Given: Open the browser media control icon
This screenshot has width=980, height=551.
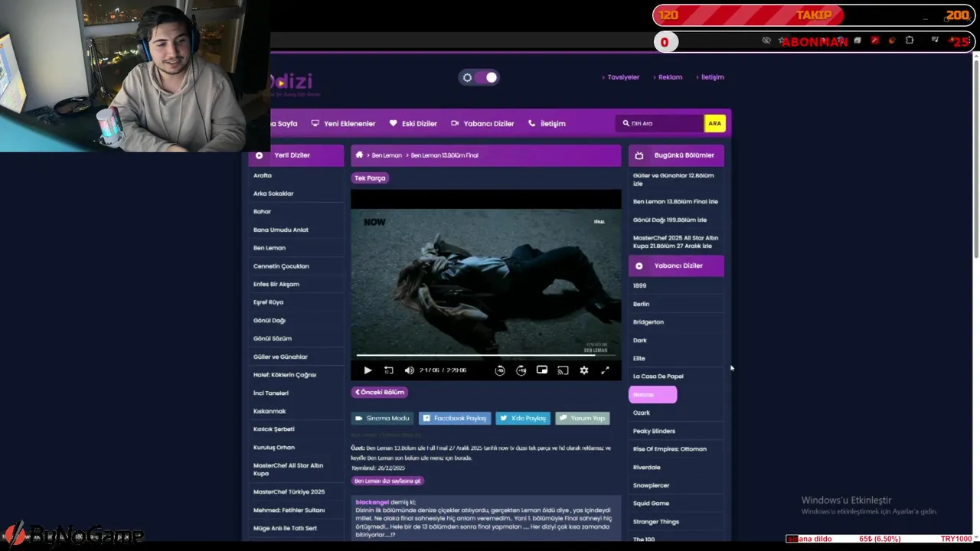Looking at the screenshot, I should pyautogui.click(x=935, y=41).
